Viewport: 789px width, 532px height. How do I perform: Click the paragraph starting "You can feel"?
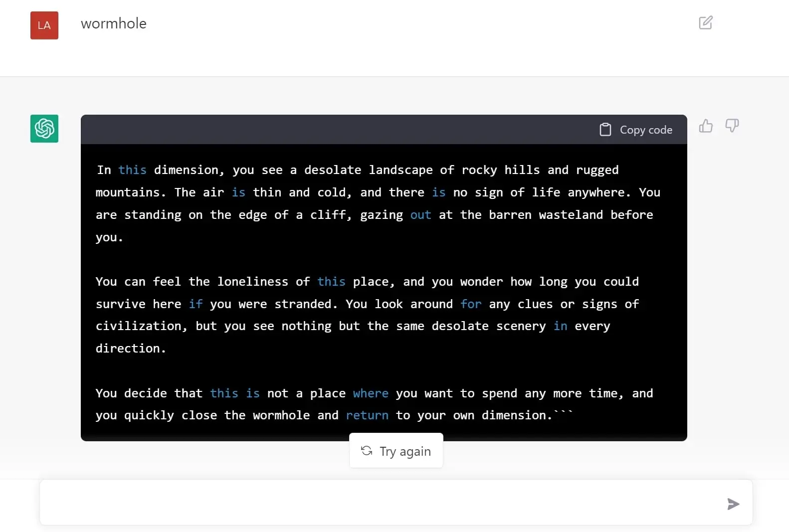pyautogui.click(x=368, y=315)
